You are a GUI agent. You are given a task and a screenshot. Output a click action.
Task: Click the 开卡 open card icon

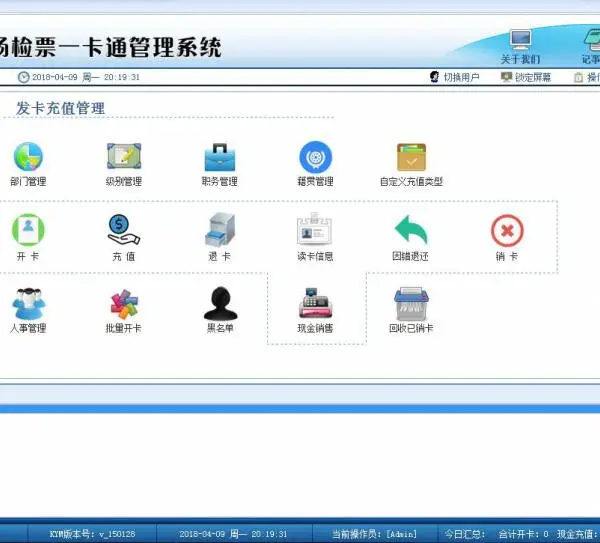point(28,229)
